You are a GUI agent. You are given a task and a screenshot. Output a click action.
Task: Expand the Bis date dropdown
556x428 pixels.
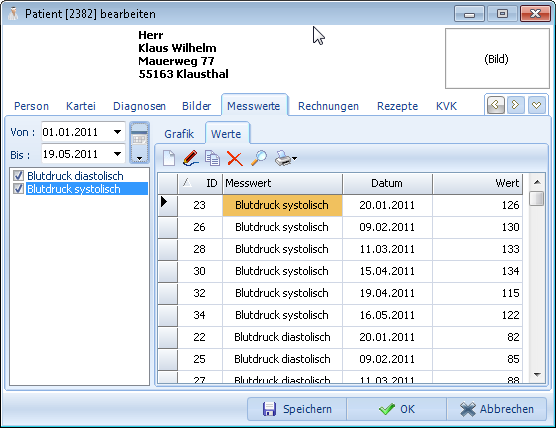(x=117, y=154)
